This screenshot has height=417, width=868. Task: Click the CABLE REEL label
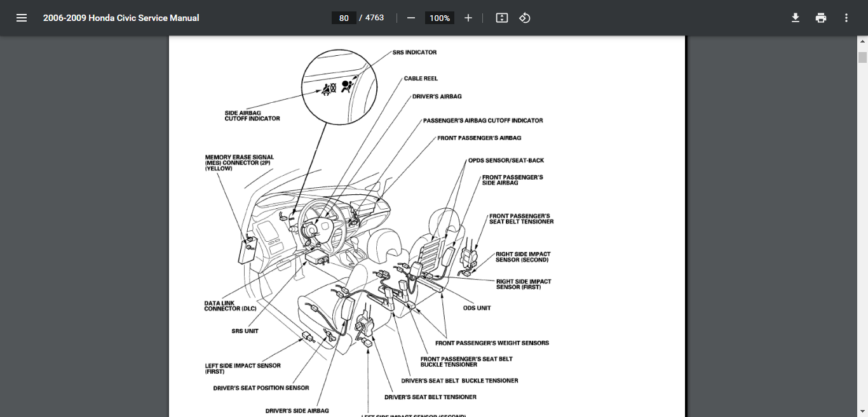(x=421, y=79)
